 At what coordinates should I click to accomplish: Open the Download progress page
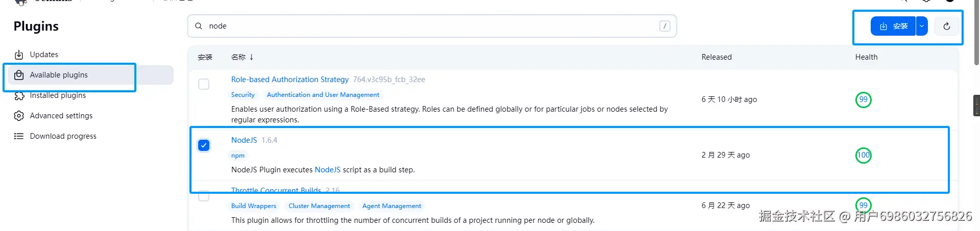click(63, 136)
